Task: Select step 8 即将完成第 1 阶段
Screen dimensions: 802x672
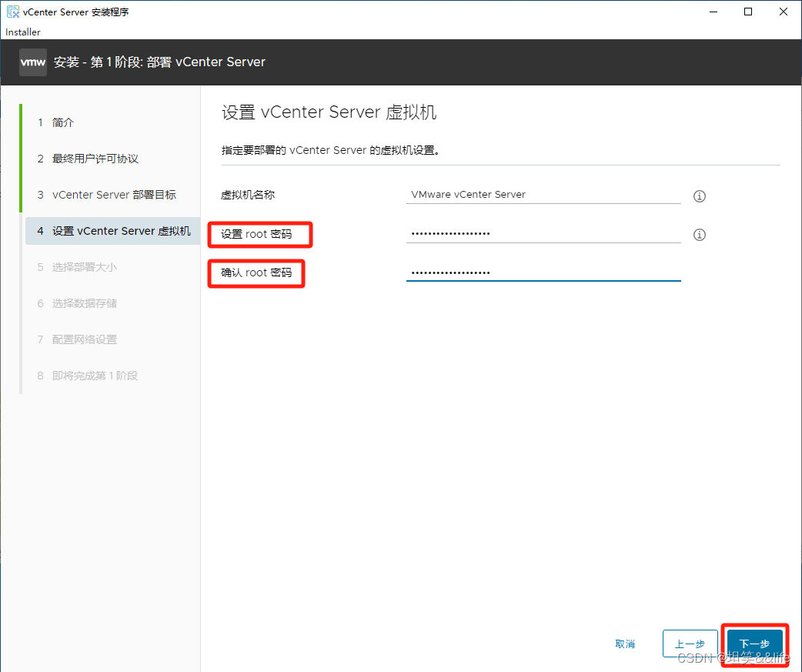Action: [x=88, y=376]
